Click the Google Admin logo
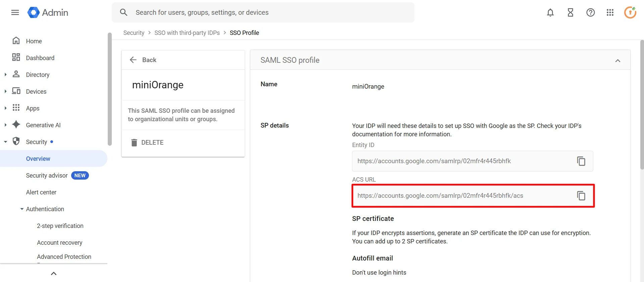Image resolution: width=644 pixels, height=282 pixels. click(48, 12)
